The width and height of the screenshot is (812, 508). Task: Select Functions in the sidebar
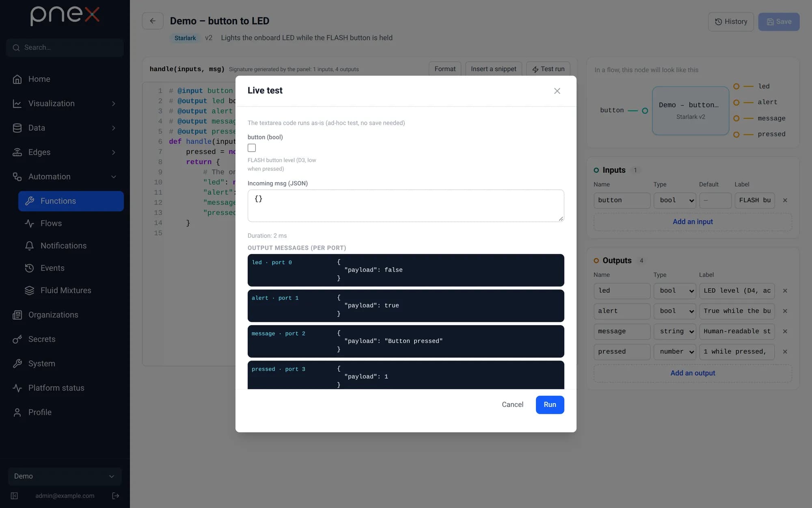pos(71,201)
